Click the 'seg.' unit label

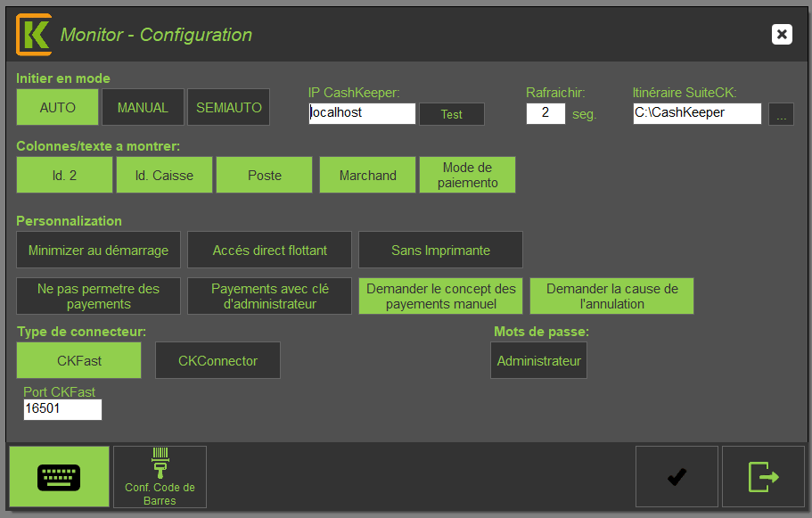click(584, 114)
